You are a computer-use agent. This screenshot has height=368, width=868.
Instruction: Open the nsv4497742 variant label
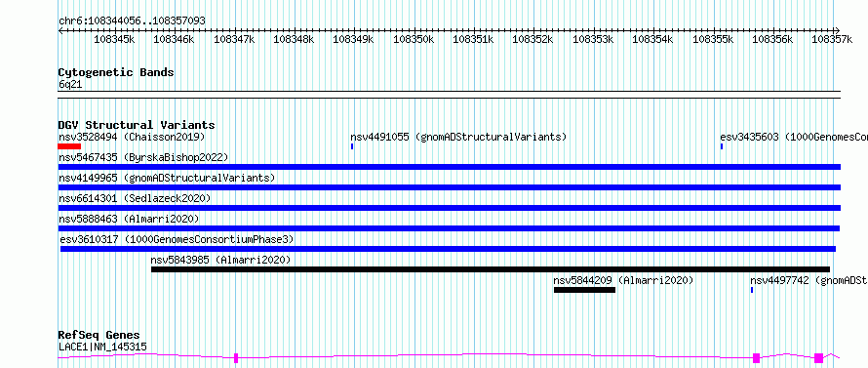(809, 280)
